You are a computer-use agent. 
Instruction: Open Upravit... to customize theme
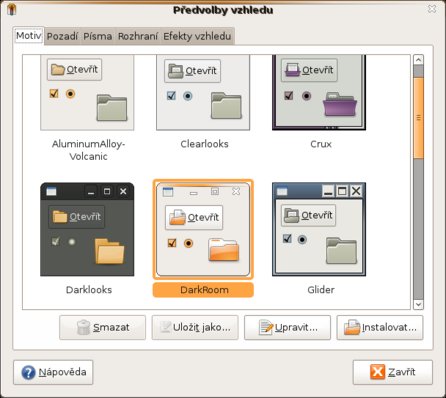(x=287, y=327)
